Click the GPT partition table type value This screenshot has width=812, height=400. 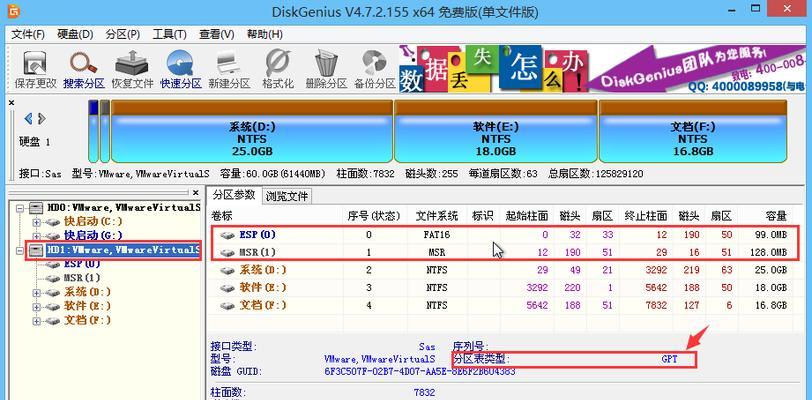pyautogui.click(x=669, y=359)
